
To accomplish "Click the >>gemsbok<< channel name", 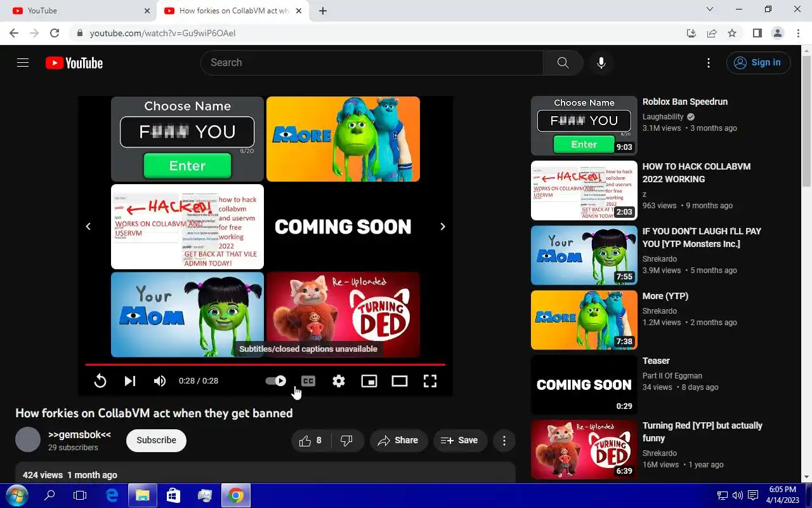I will [79, 434].
